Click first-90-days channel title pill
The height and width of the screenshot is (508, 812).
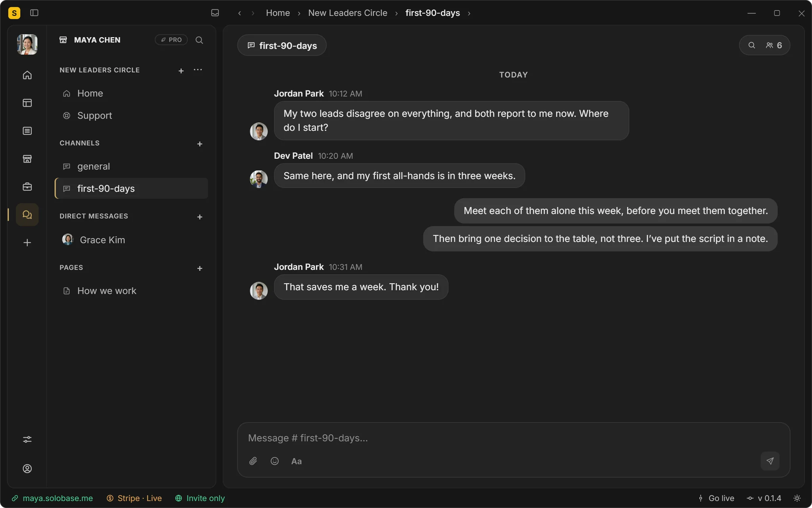tap(282, 45)
